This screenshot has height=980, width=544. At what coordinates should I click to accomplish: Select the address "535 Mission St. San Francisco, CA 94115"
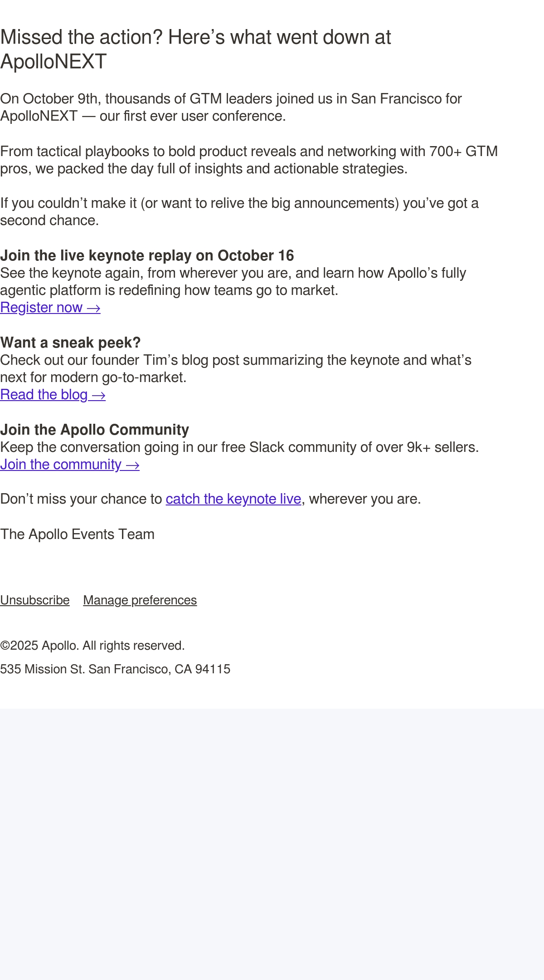click(x=115, y=669)
